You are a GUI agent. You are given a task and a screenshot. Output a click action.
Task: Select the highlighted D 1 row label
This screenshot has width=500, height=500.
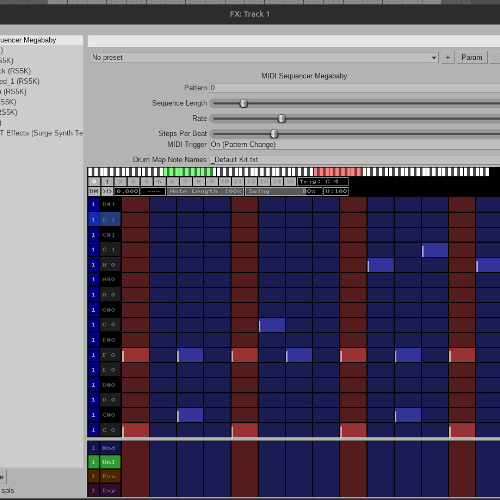pyautogui.click(x=110, y=220)
